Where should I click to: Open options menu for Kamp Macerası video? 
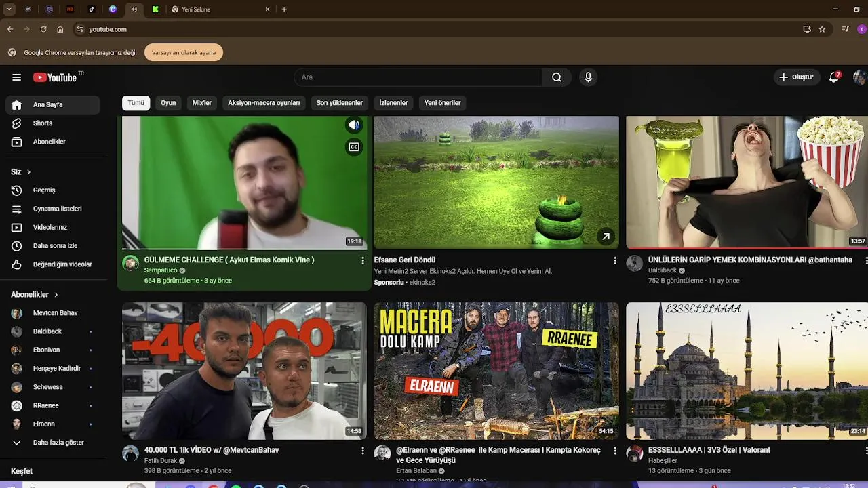(615, 450)
